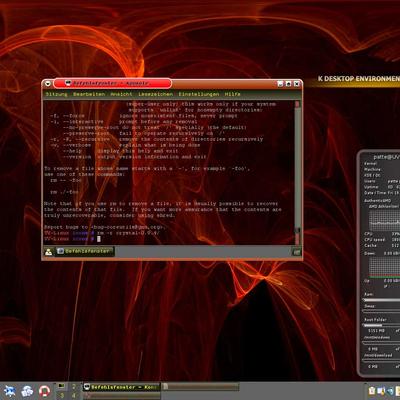Image resolution: width=400 pixels, height=400 pixels.
Task: Open the window menu at the titlebar's left end
Action: (x=48, y=84)
